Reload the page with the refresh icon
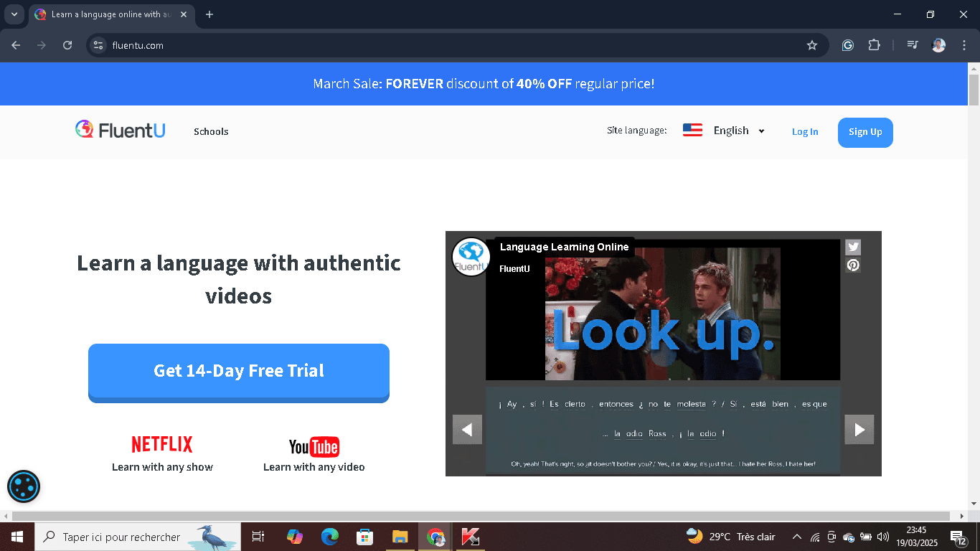Screen dimensions: 980x551 coord(67,45)
